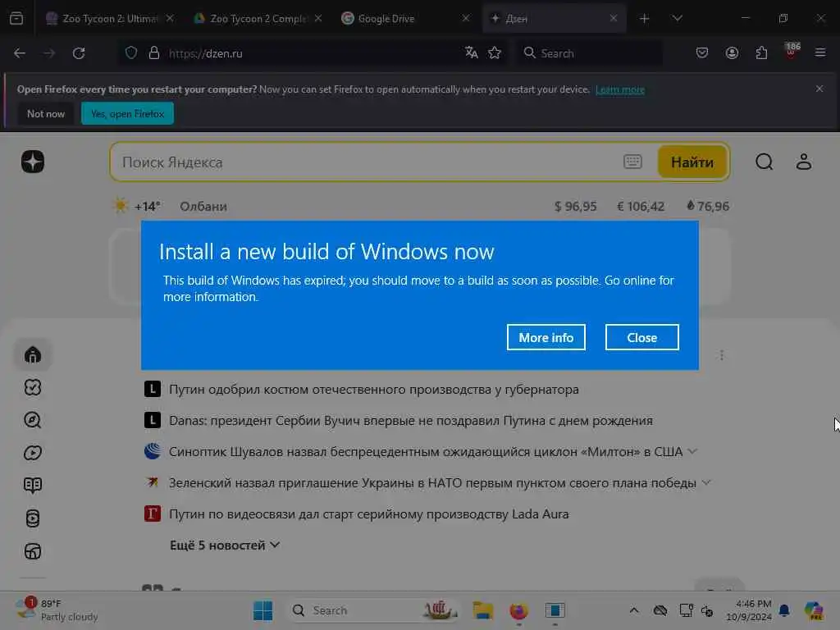The image size is (840, 630).
Task: Reload the page
Action: click(79, 53)
